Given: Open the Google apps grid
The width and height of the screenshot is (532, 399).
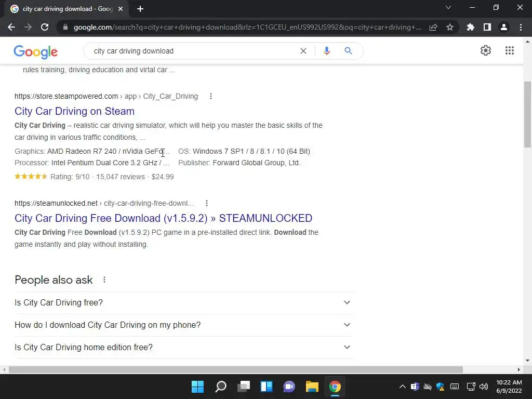Looking at the screenshot, I should (x=510, y=50).
